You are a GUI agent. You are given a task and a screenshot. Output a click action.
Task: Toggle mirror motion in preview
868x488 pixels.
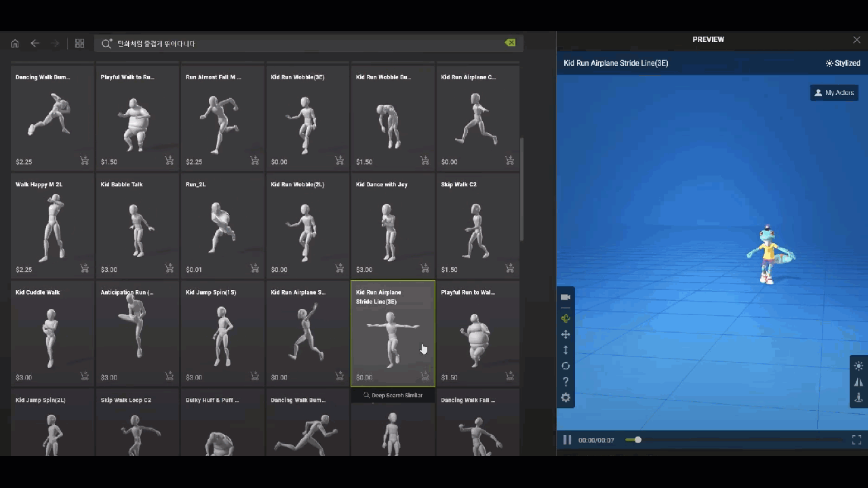click(x=859, y=382)
